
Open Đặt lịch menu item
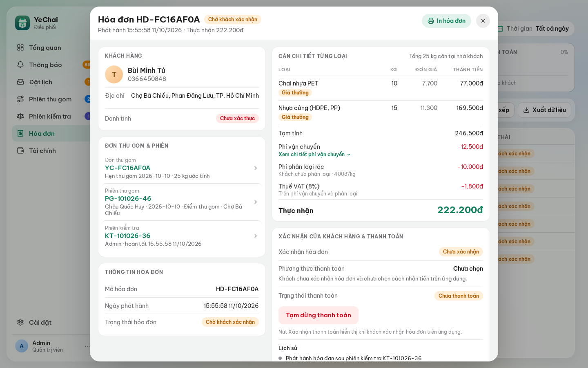click(x=51, y=82)
